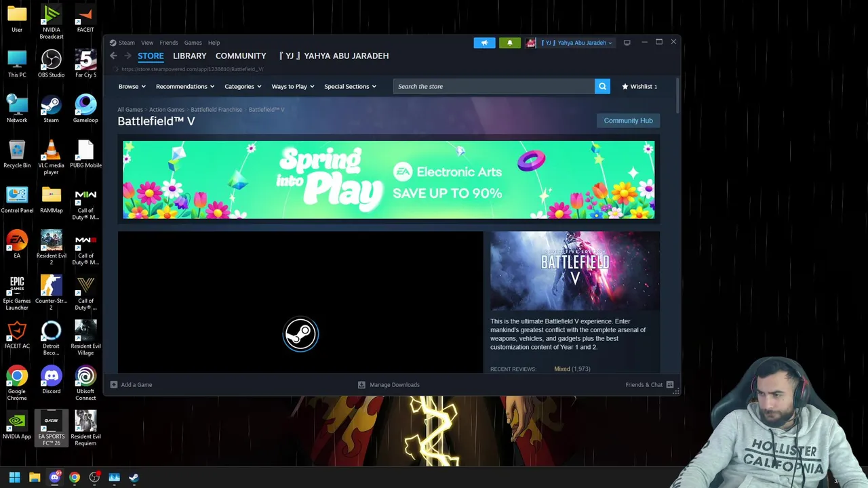Open PUBG Mobile desktop icon
Viewport: 868px width, 488px height.
pyautogui.click(x=85, y=155)
